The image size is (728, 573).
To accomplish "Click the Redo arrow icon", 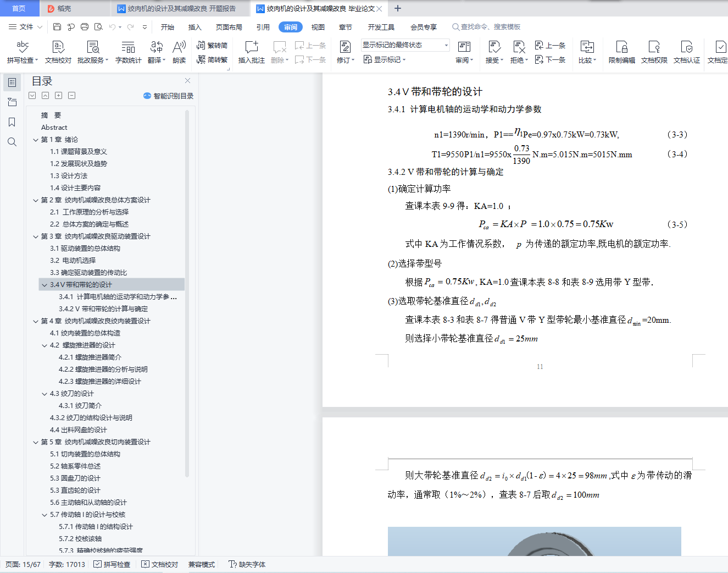I will point(131,26).
